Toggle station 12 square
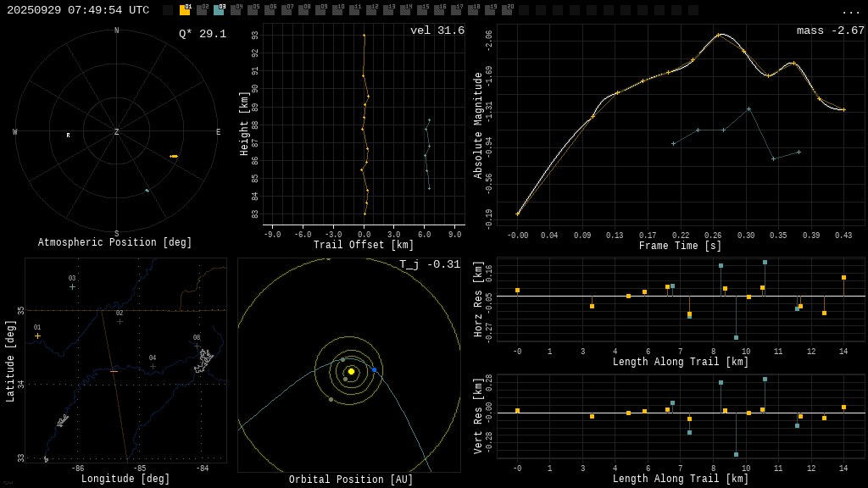Image resolution: width=868 pixels, height=488 pixels. [x=371, y=10]
